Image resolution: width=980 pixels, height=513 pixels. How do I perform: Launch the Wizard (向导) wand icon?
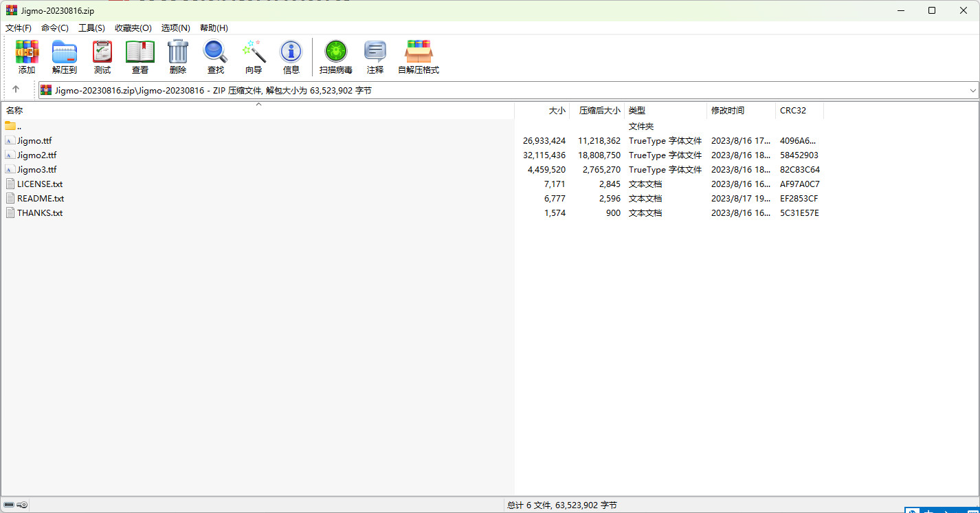pos(254,56)
